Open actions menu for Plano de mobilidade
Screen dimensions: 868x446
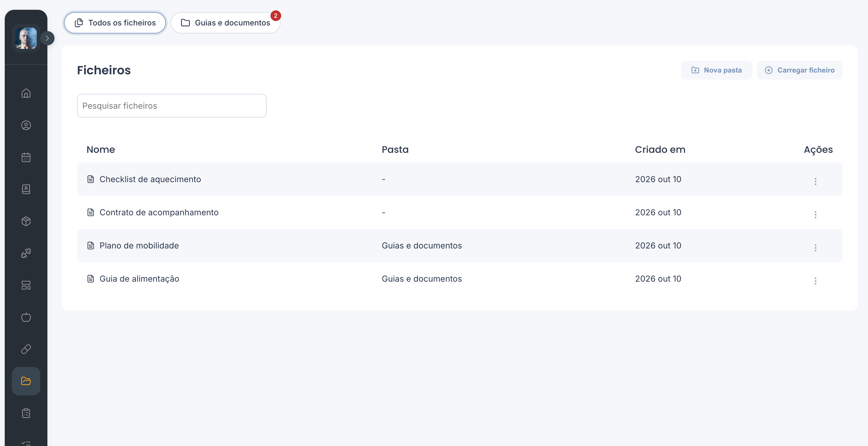point(816,248)
